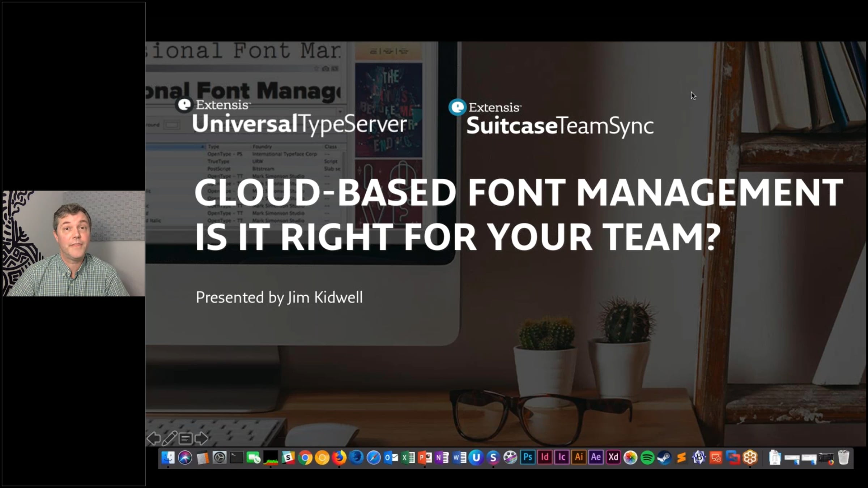Image resolution: width=868 pixels, height=488 pixels.
Task: Open Finder from the dock
Action: [x=168, y=458]
